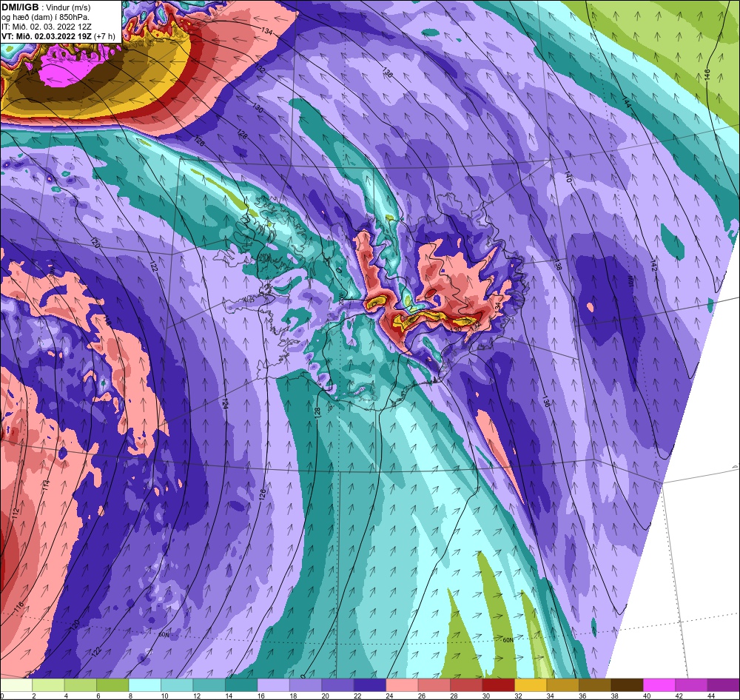Click the 'VT: Mið. 02.03.2022 19Z' line
The width and height of the screenshot is (740, 700).
point(46,36)
